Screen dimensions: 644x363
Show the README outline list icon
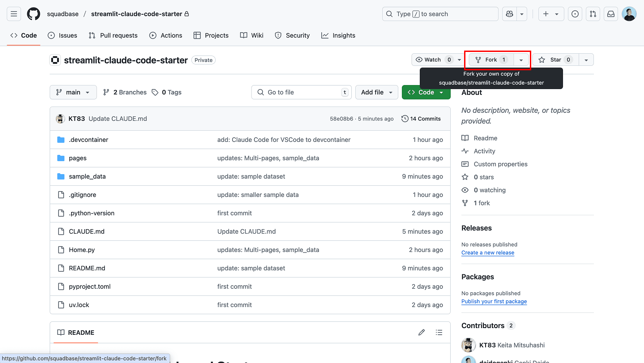[x=439, y=333]
